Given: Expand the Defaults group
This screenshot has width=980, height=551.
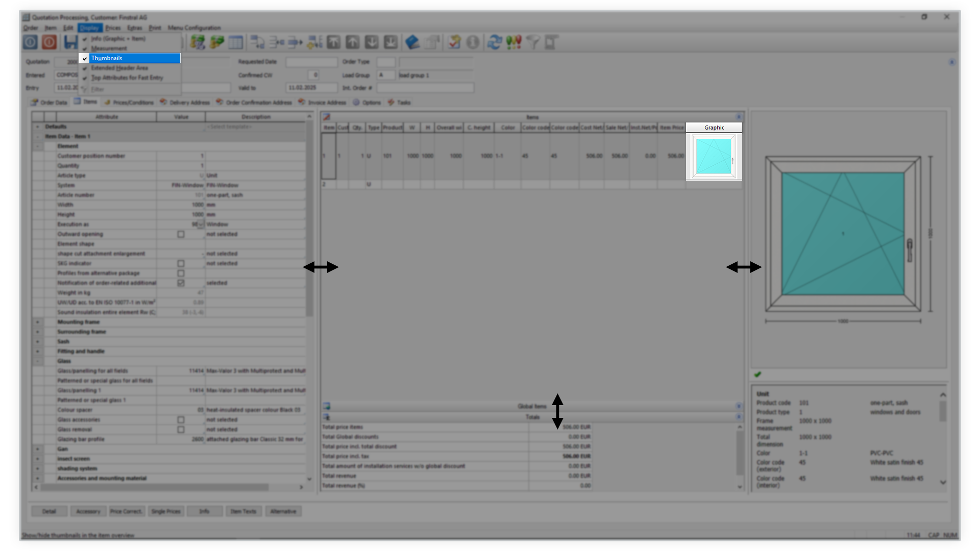Looking at the screenshot, I should click(x=37, y=127).
